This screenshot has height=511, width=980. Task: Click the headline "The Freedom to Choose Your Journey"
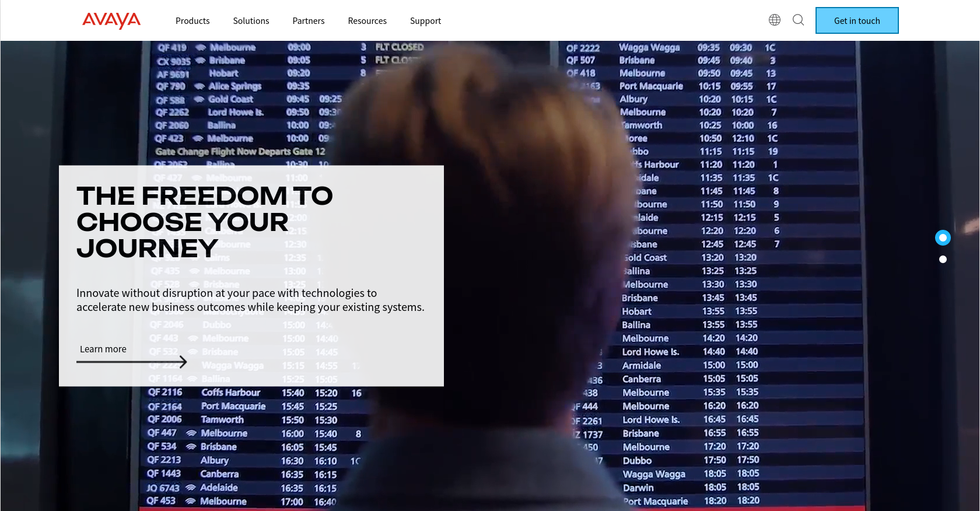(x=205, y=222)
